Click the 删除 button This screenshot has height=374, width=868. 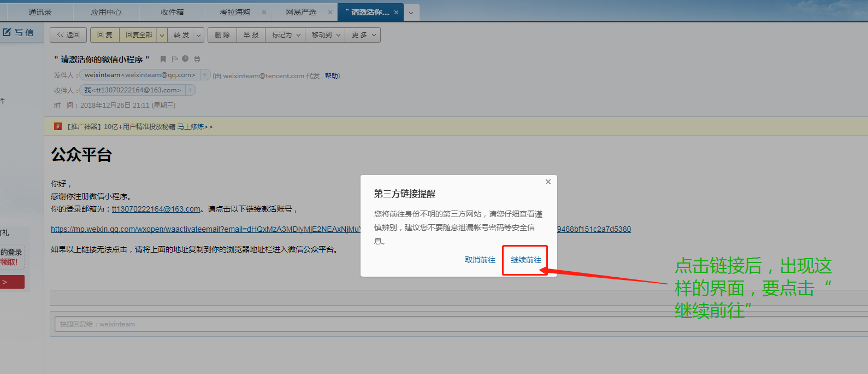coord(222,35)
